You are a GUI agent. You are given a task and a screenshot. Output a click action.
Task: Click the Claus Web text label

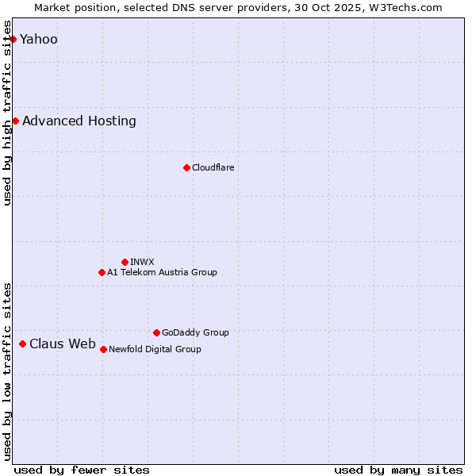[x=63, y=344]
